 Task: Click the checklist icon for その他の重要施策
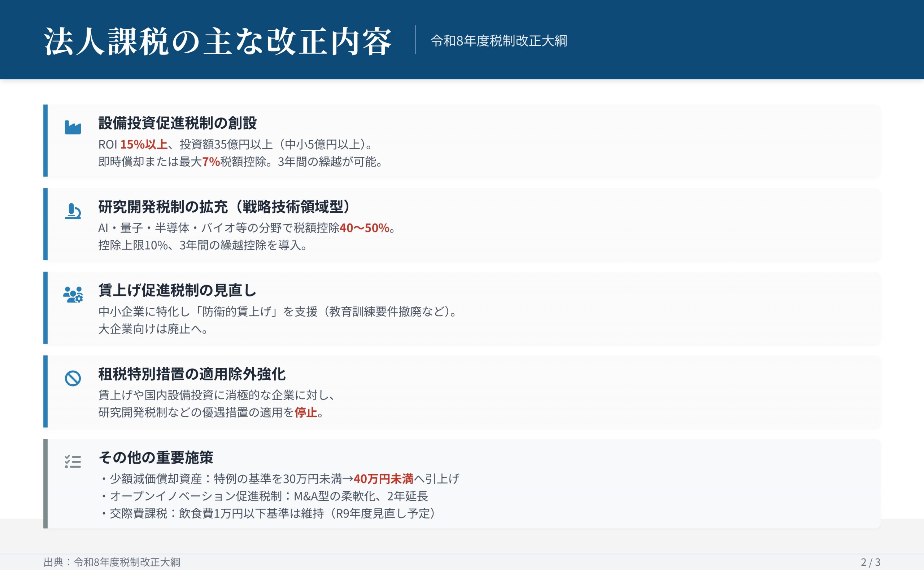click(73, 461)
